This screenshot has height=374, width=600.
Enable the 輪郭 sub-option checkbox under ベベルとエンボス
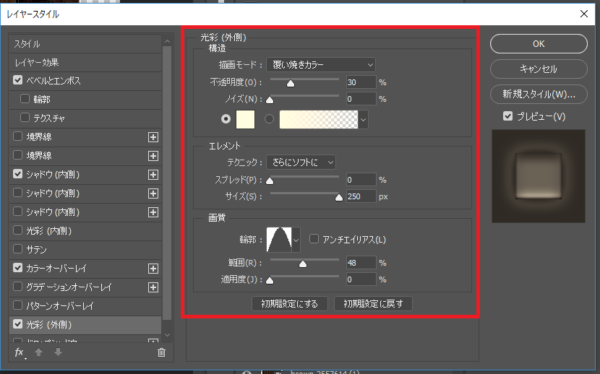(25, 99)
